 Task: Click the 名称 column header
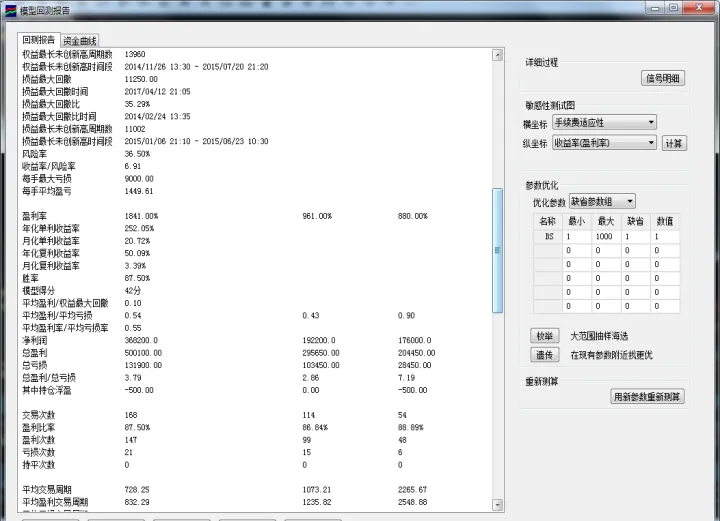pos(547,221)
